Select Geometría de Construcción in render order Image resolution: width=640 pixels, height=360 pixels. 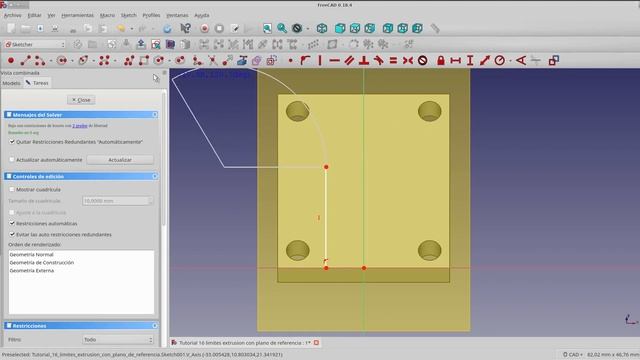[x=42, y=262]
